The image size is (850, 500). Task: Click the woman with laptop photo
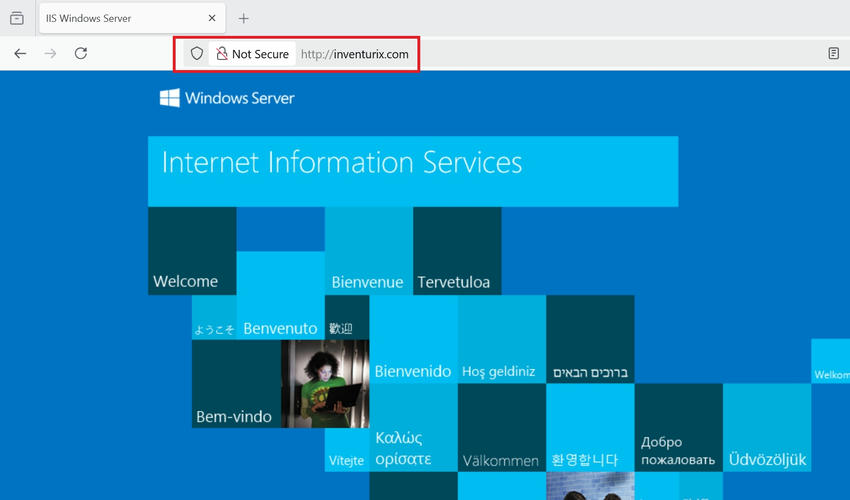[325, 384]
